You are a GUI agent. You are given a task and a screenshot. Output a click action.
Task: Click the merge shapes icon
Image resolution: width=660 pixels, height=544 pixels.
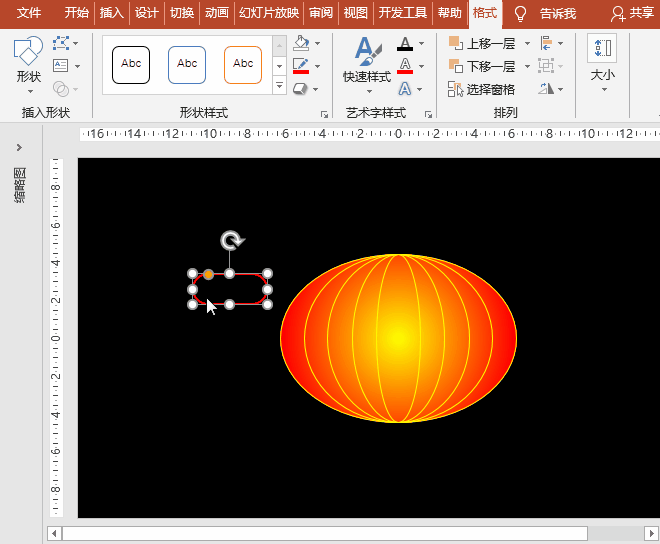coord(61,89)
